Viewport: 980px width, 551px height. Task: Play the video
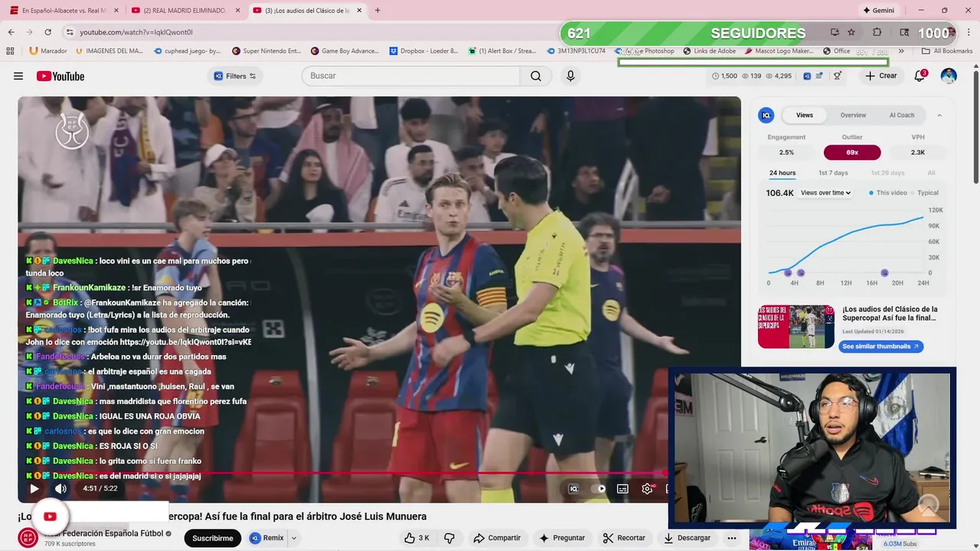point(34,488)
